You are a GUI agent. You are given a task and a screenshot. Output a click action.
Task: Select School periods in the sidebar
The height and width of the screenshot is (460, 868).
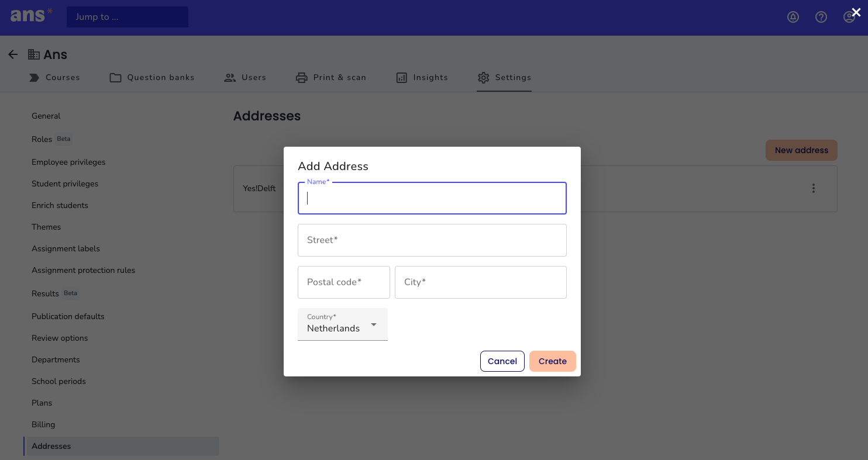[58, 381]
